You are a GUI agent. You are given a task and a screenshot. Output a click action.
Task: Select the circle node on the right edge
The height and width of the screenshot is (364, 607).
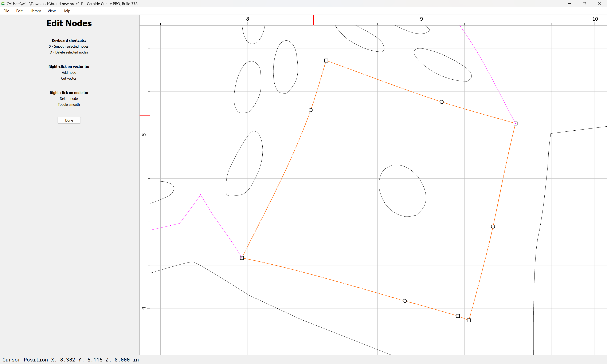493,227
